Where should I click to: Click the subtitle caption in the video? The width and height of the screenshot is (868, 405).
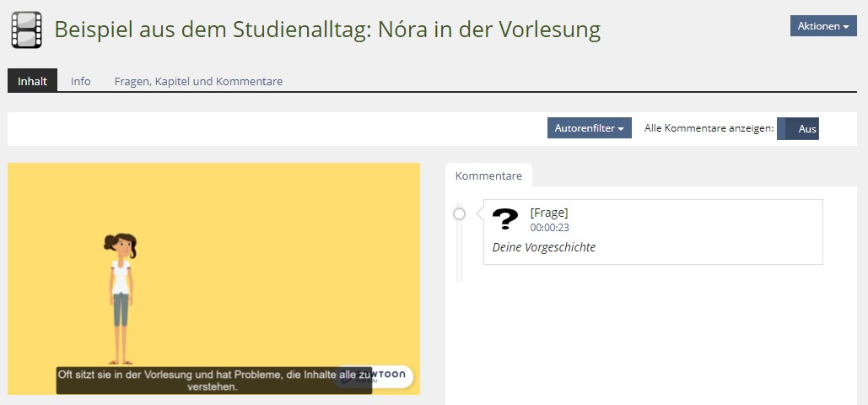213,381
